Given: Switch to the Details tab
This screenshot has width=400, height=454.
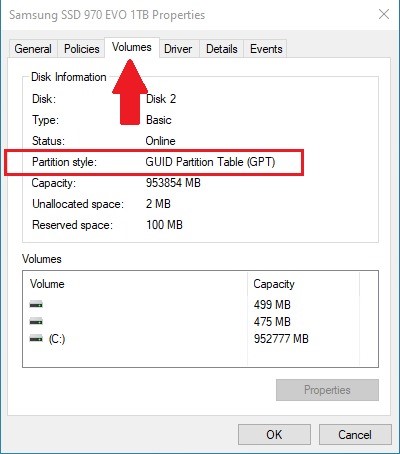Looking at the screenshot, I should [x=222, y=49].
